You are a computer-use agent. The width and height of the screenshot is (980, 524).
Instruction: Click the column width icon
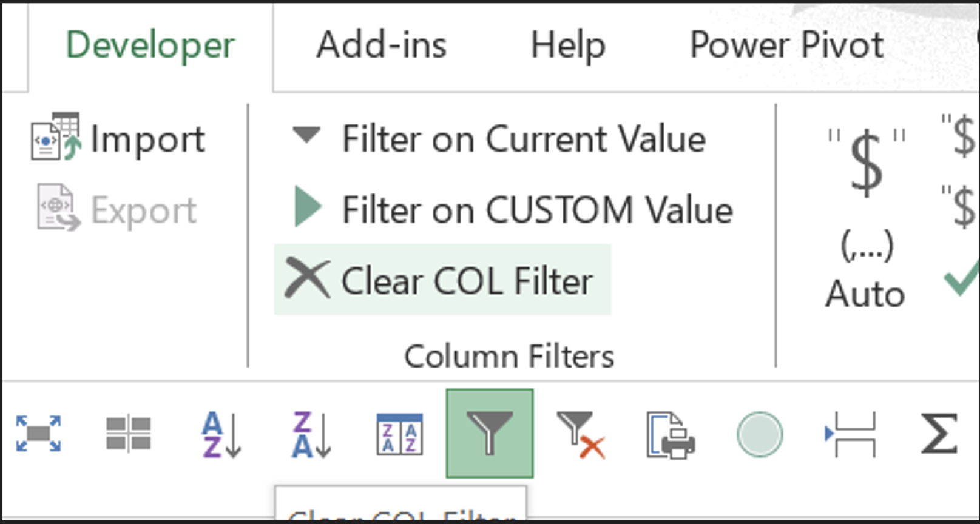850,434
